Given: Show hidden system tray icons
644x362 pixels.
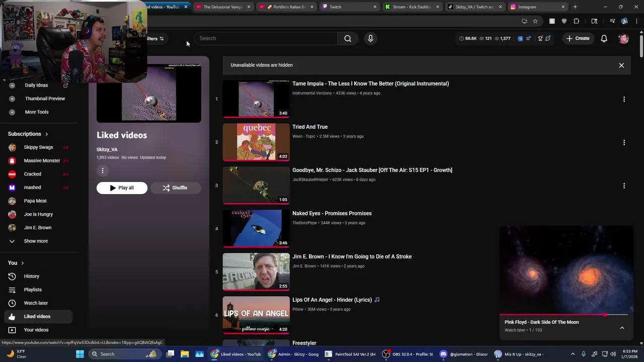Looking at the screenshot, I should tap(572, 354).
